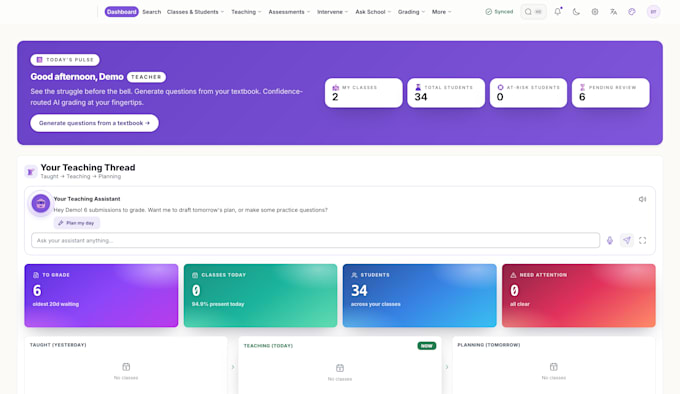Toggle dark mode moon icon

tap(576, 12)
